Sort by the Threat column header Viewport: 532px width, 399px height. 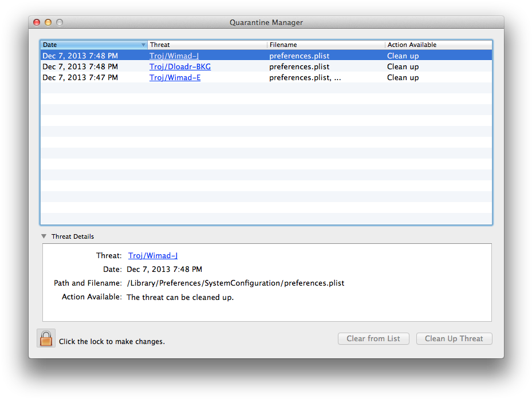tap(206, 45)
